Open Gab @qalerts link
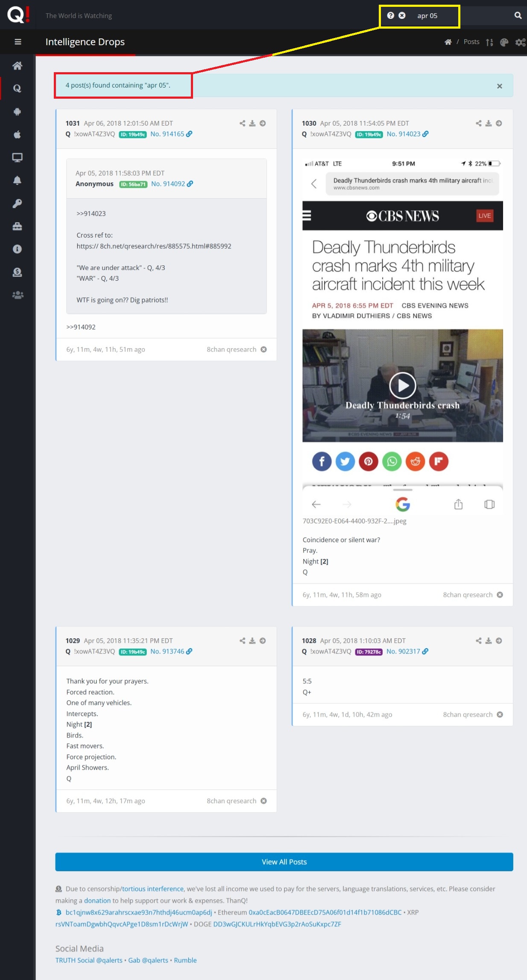527x980 pixels. (148, 960)
